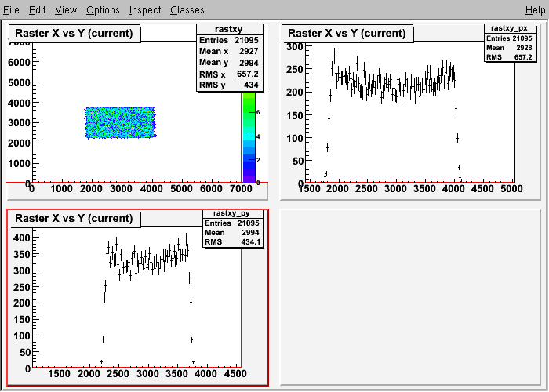
Task: Click x-axis label 3000 on rastxy_px plot
Action: [395, 189]
